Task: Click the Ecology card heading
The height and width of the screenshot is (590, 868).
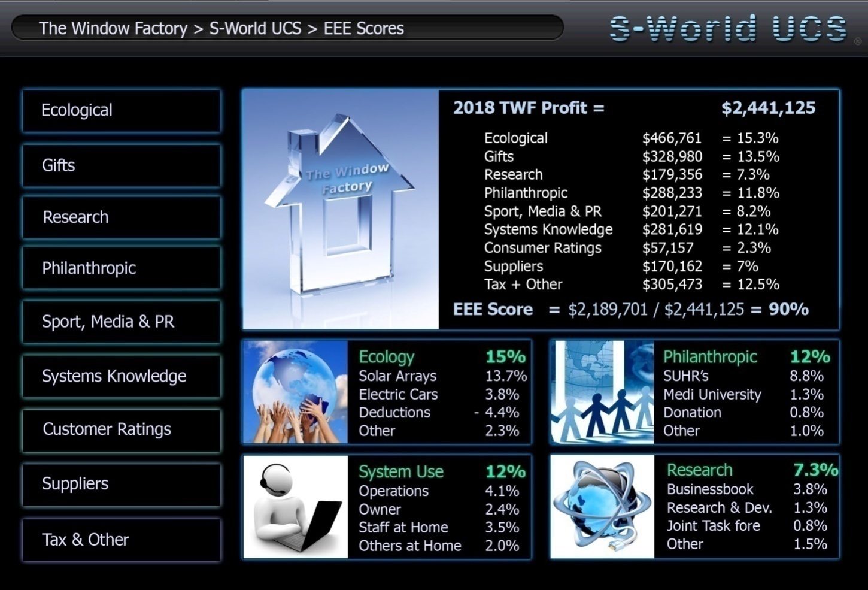Action: (x=387, y=357)
